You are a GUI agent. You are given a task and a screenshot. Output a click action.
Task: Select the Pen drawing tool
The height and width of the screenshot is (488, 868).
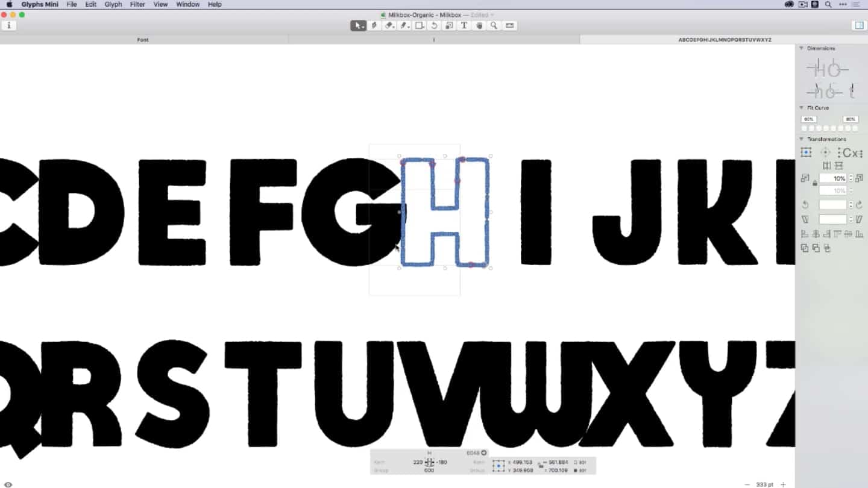[x=376, y=25]
